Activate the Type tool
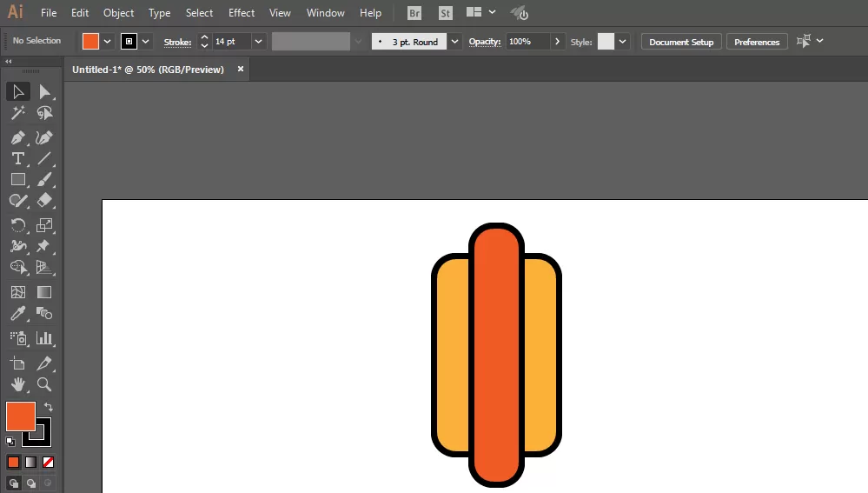The image size is (868, 493). (17, 158)
